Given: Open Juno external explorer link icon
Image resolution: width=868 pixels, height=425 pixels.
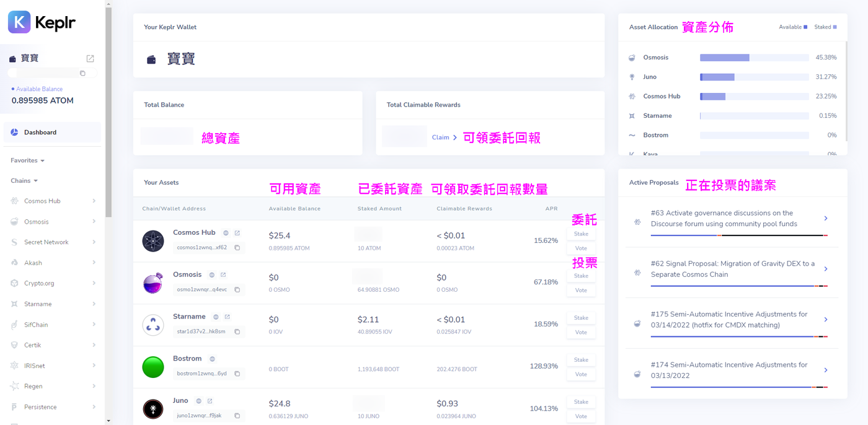Looking at the screenshot, I should [x=210, y=401].
